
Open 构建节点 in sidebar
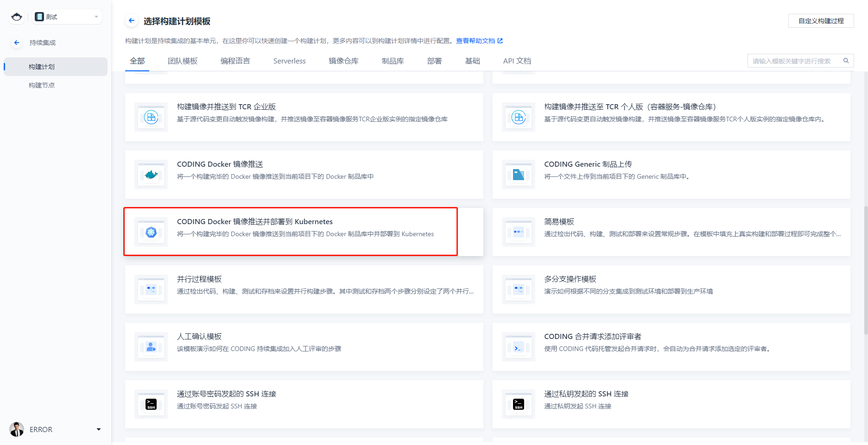42,85
